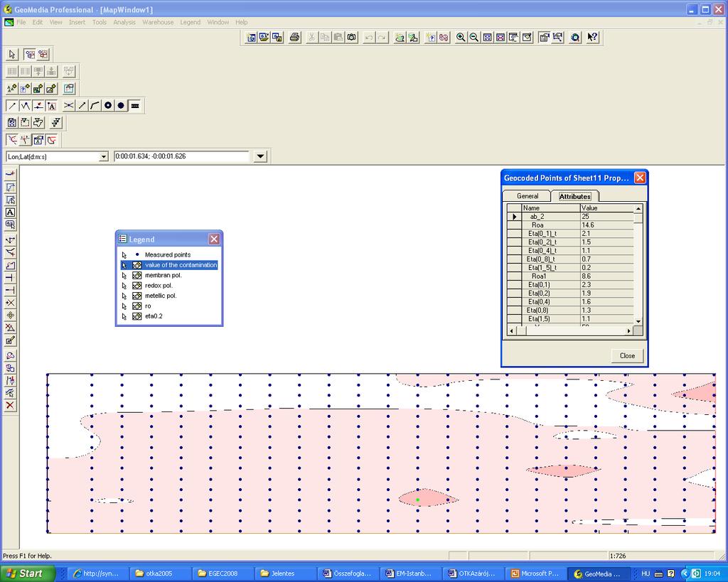Activate the Select Tool arrow icon
Screen dimensions: 728x582
click(12, 54)
